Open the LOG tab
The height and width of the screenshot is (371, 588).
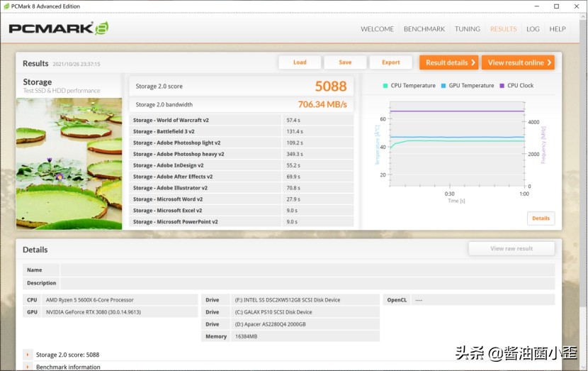pyautogui.click(x=533, y=29)
